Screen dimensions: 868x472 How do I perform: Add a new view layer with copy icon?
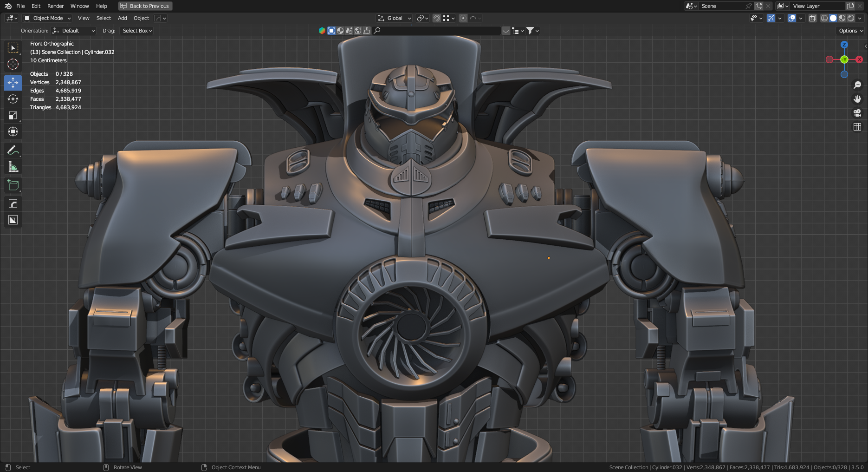[850, 6]
